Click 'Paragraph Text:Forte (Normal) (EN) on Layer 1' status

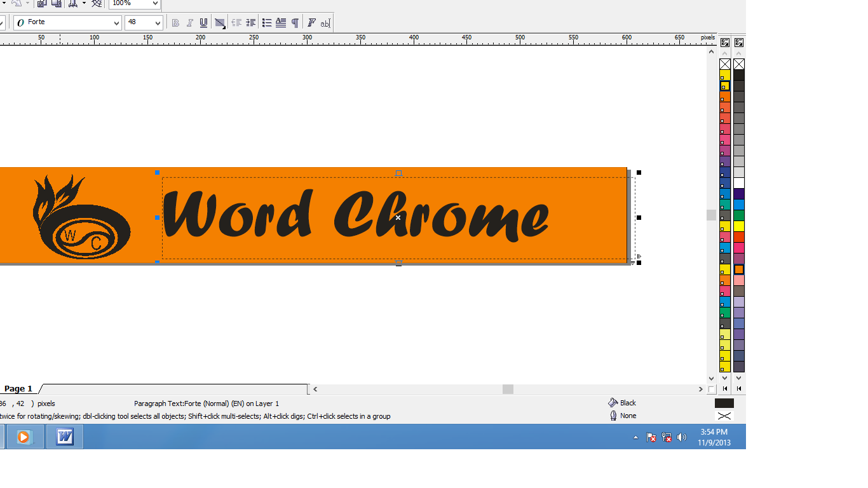click(x=207, y=403)
